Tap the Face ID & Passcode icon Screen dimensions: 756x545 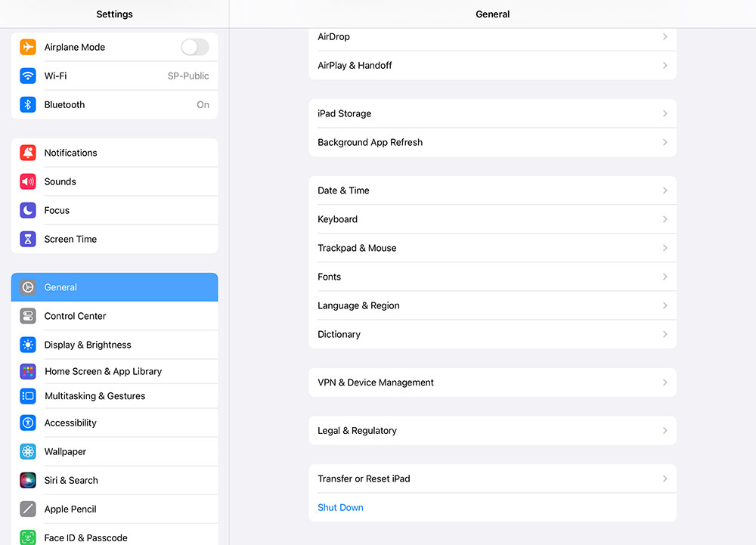[x=28, y=537]
